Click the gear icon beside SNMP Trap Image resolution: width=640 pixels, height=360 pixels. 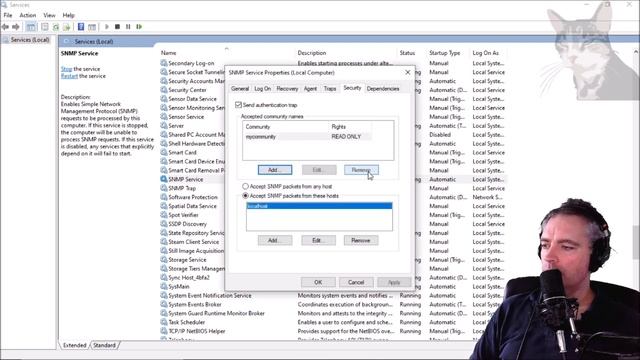pos(164,188)
